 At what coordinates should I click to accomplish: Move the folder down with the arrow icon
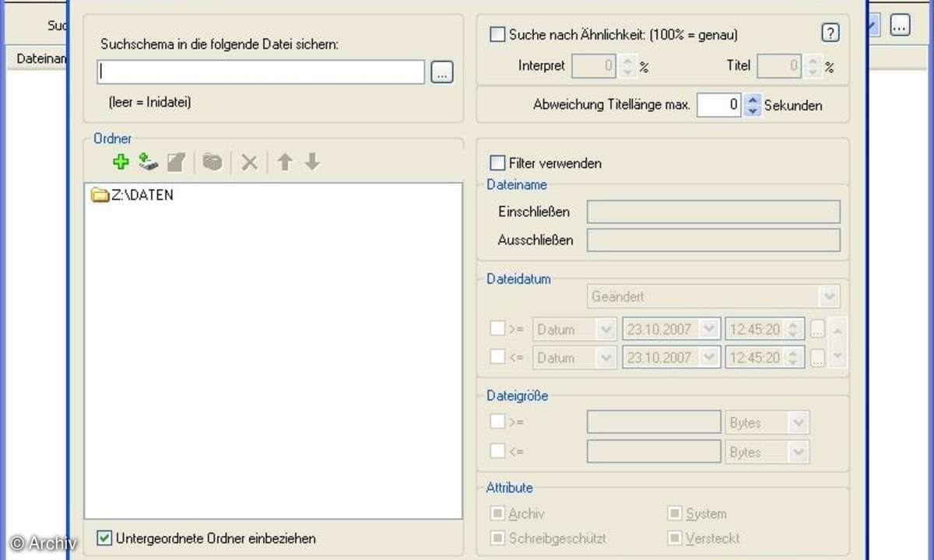tap(311, 162)
